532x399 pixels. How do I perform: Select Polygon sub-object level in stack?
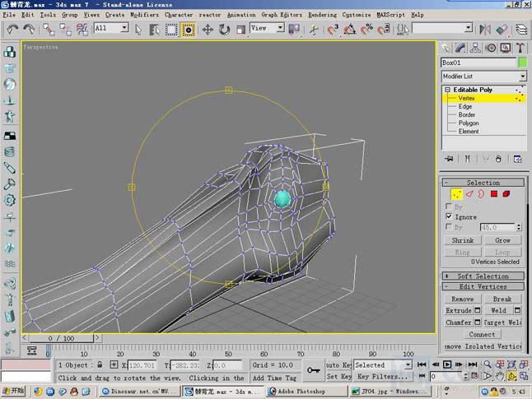coord(469,123)
